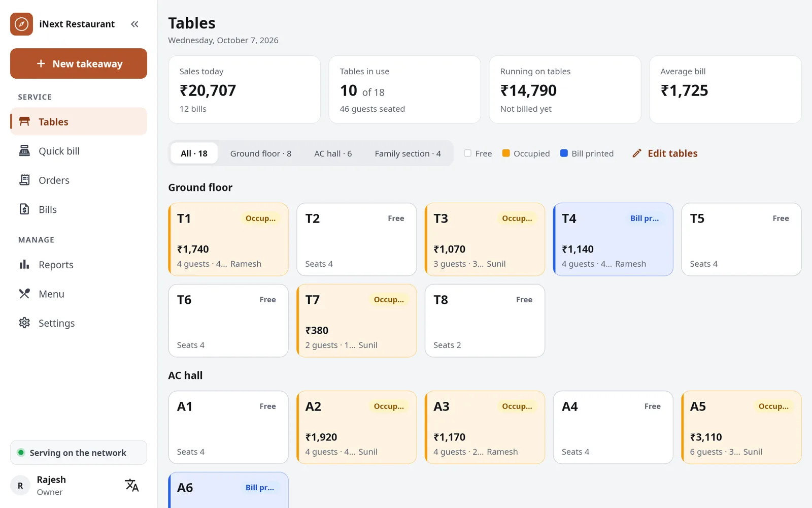Click the pencil icon beside Edit tables
812x508 pixels.
point(637,153)
